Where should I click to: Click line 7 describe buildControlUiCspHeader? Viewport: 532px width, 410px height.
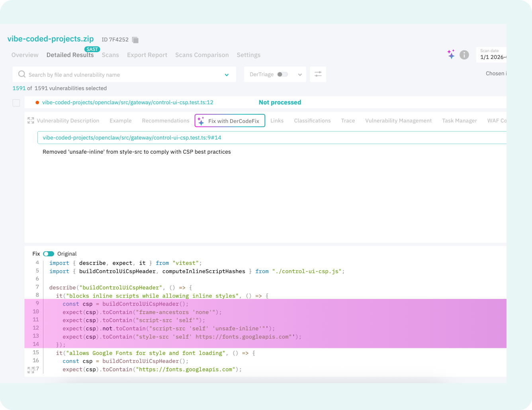tap(121, 288)
